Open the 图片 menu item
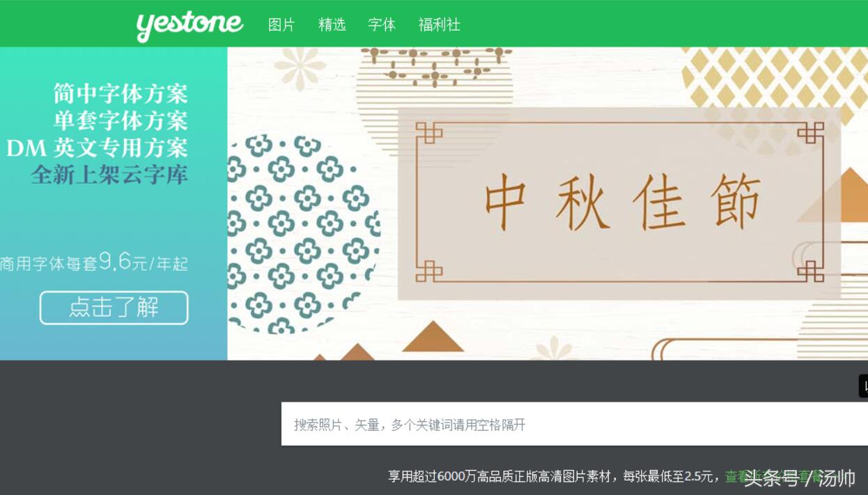 (281, 25)
